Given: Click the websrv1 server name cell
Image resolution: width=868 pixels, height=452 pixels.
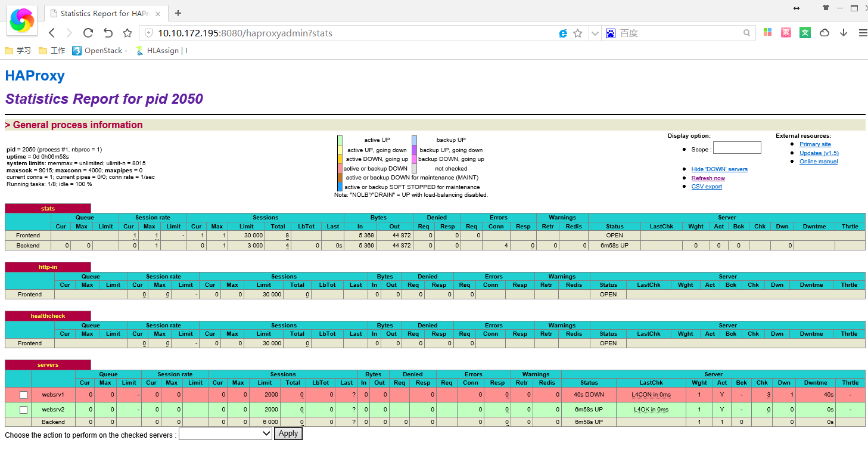Looking at the screenshot, I should pos(53,395).
